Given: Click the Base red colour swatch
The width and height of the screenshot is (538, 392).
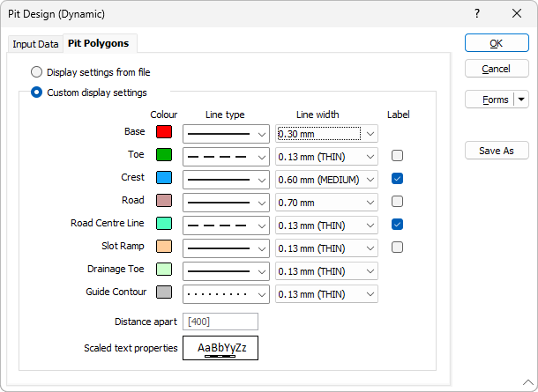Looking at the screenshot, I should [x=163, y=132].
